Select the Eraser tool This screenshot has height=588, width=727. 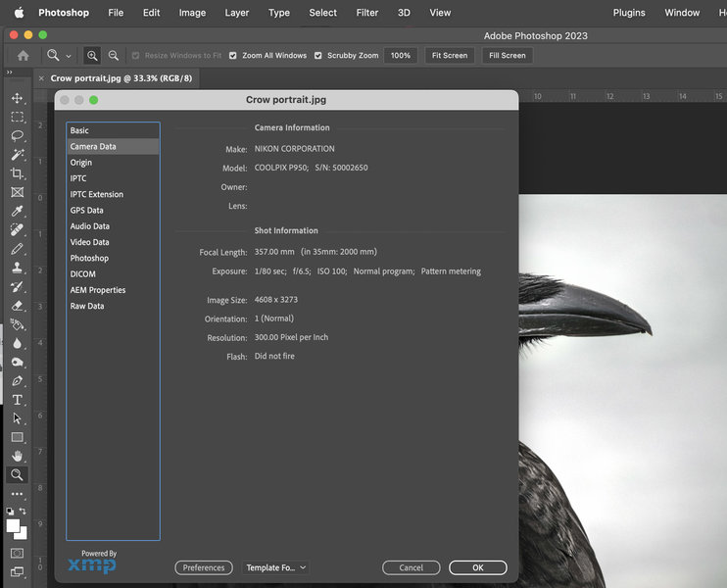(x=18, y=306)
